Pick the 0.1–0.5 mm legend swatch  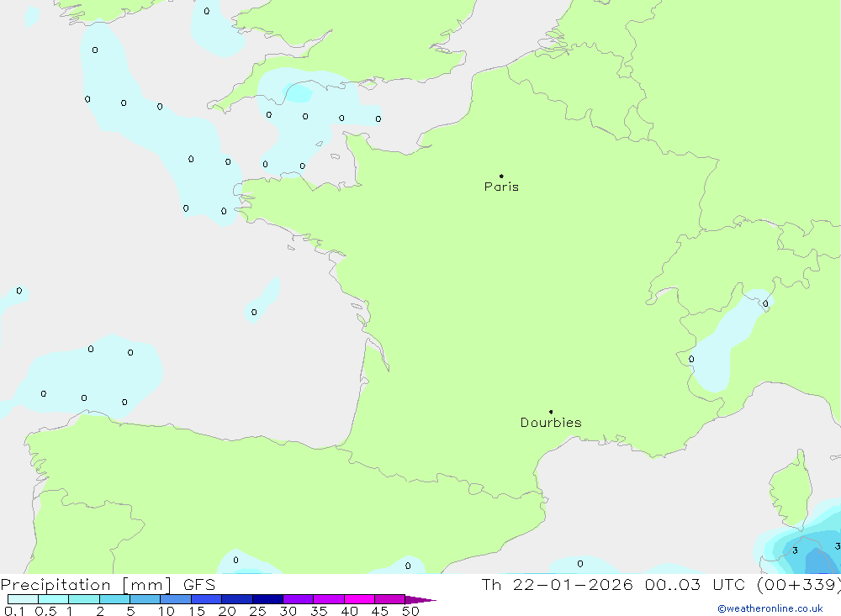(23, 599)
